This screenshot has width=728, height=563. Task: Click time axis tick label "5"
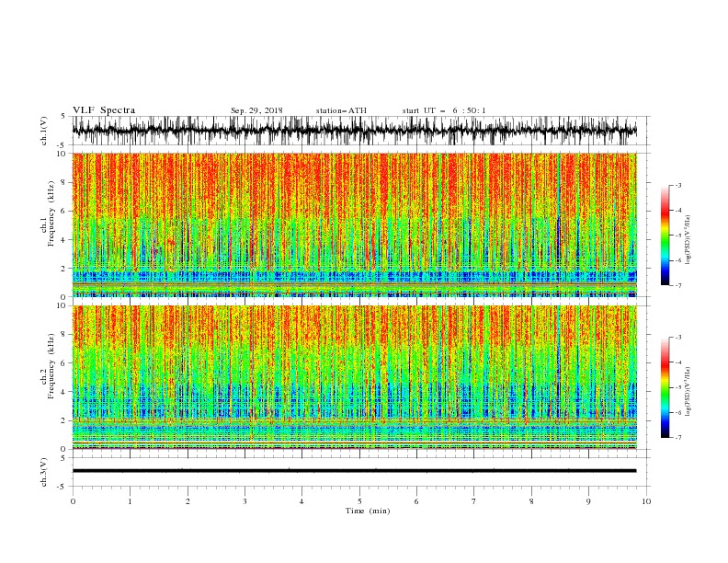[x=359, y=501]
